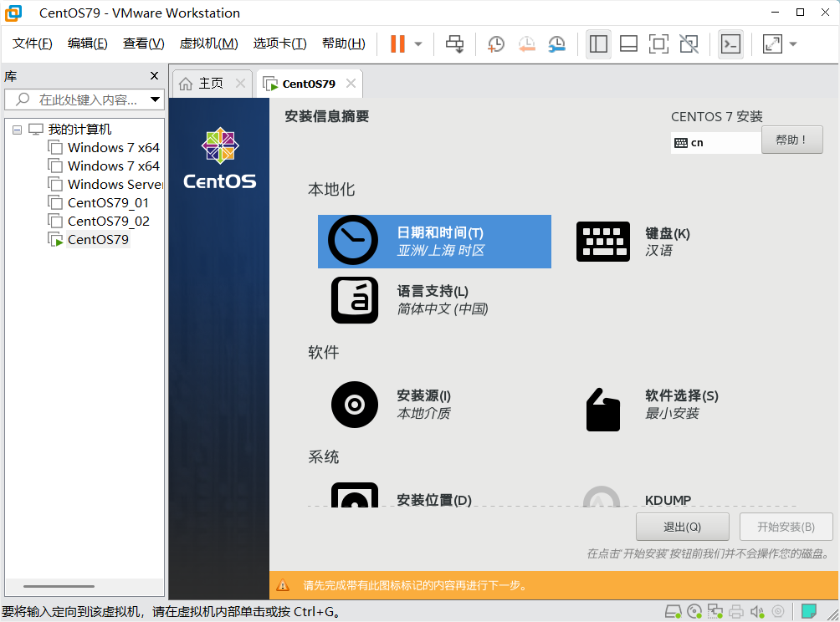Click the cn keyboard layout indicator
The width and height of the screenshot is (840, 622).
[x=715, y=142]
